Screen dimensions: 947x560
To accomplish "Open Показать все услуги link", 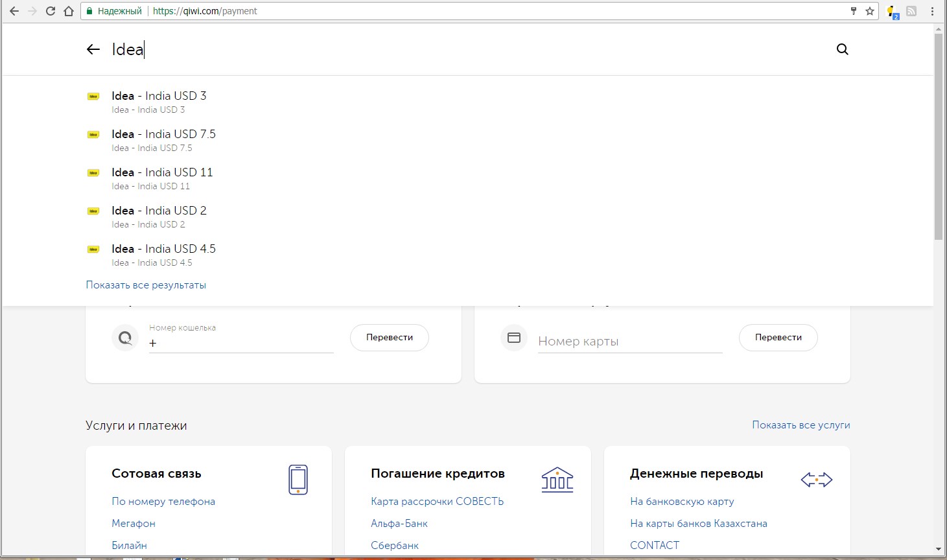I will (x=801, y=425).
